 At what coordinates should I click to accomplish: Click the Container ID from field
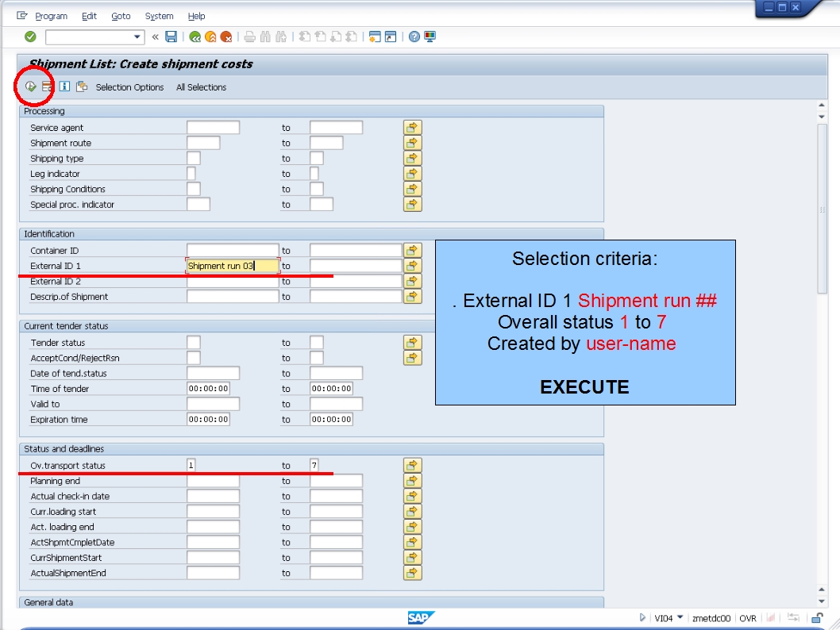[x=233, y=251]
